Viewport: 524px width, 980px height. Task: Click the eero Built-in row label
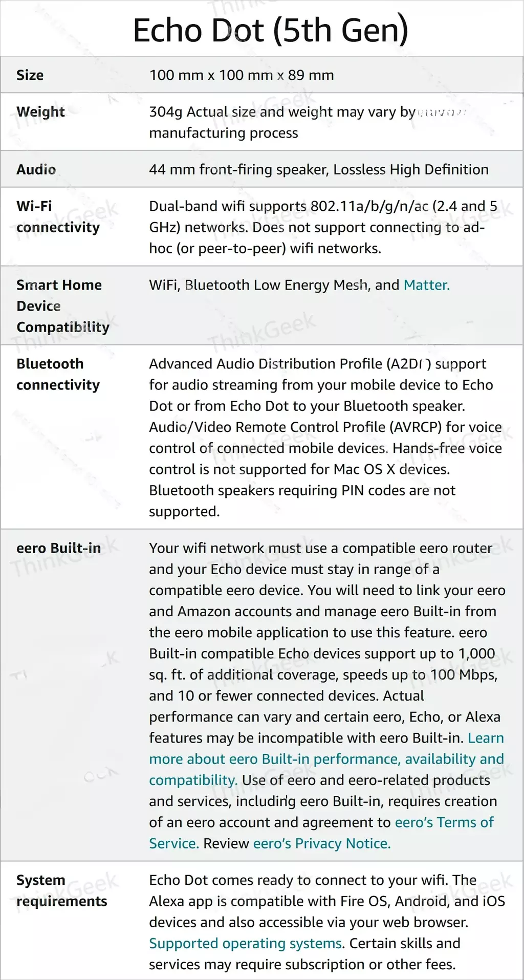(58, 548)
